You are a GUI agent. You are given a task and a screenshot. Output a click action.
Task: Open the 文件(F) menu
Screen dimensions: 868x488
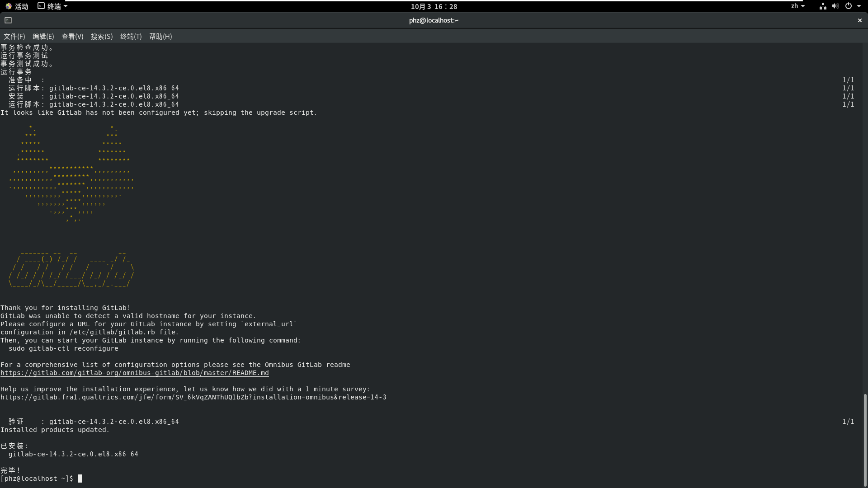pos(14,37)
